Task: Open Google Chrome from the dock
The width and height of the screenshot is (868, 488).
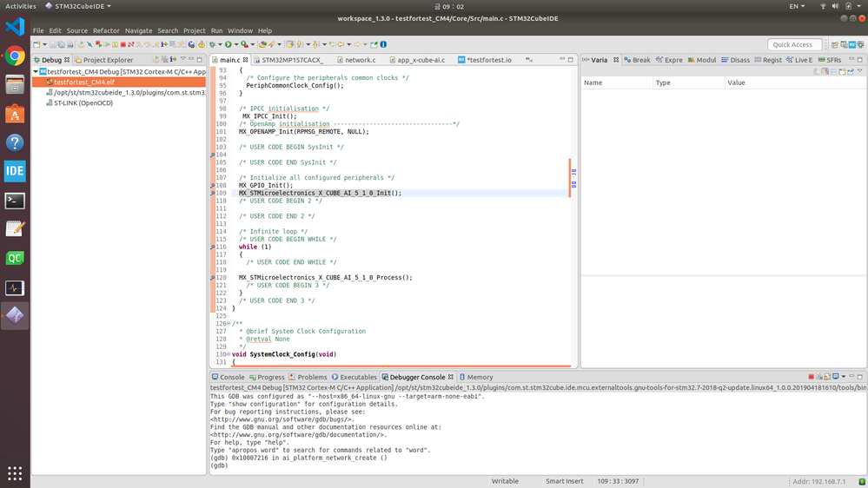Action: point(15,56)
